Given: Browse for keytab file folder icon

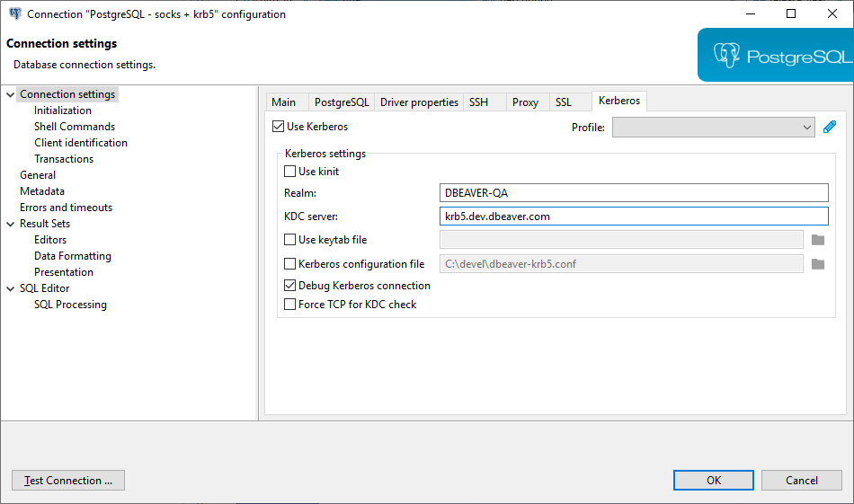Looking at the screenshot, I should click(x=817, y=240).
